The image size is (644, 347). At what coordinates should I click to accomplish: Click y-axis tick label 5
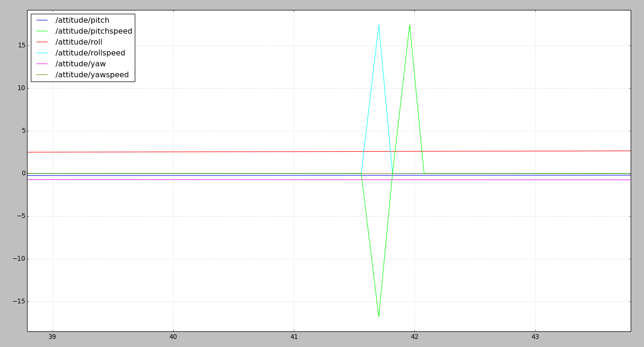click(21, 131)
